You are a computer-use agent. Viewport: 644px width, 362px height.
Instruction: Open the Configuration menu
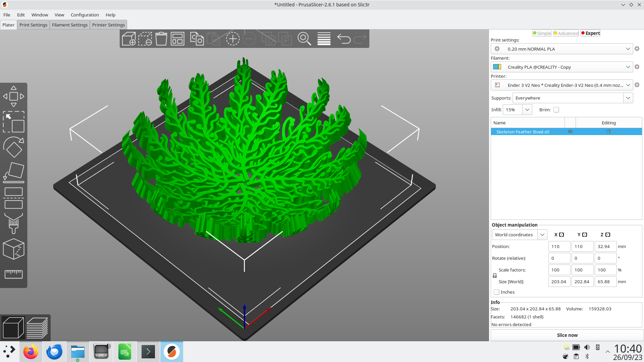[85, 15]
